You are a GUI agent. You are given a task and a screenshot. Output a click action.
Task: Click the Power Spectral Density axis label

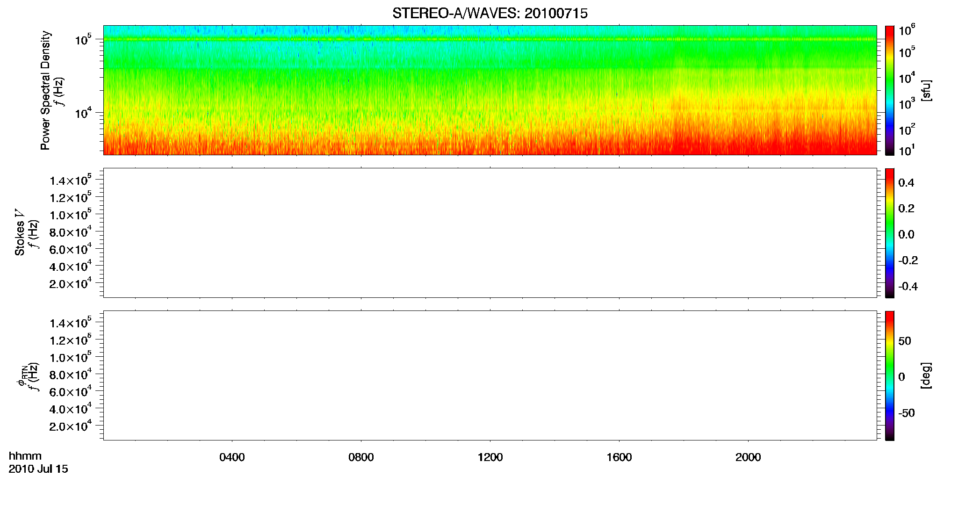45,90
